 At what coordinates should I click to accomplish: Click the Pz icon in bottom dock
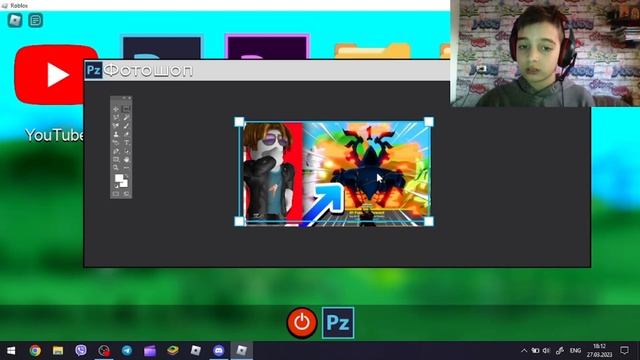pyautogui.click(x=338, y=323)
